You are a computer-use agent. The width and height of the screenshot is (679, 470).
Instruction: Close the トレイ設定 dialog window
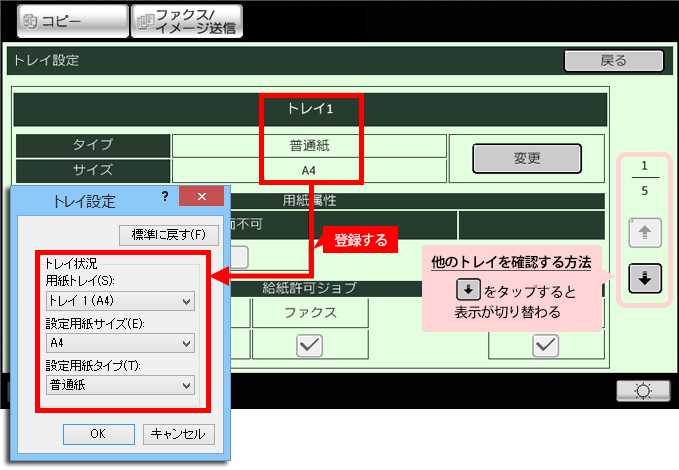[203, 197]
